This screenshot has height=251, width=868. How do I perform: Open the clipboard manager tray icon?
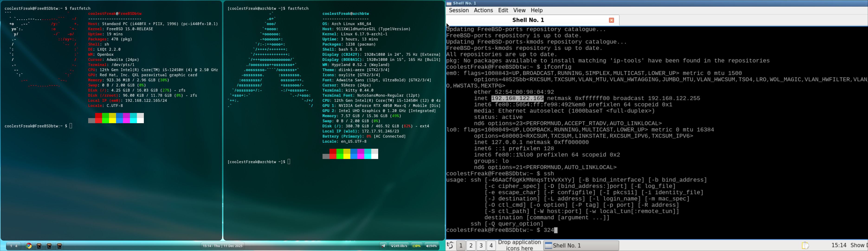(805, 245)
